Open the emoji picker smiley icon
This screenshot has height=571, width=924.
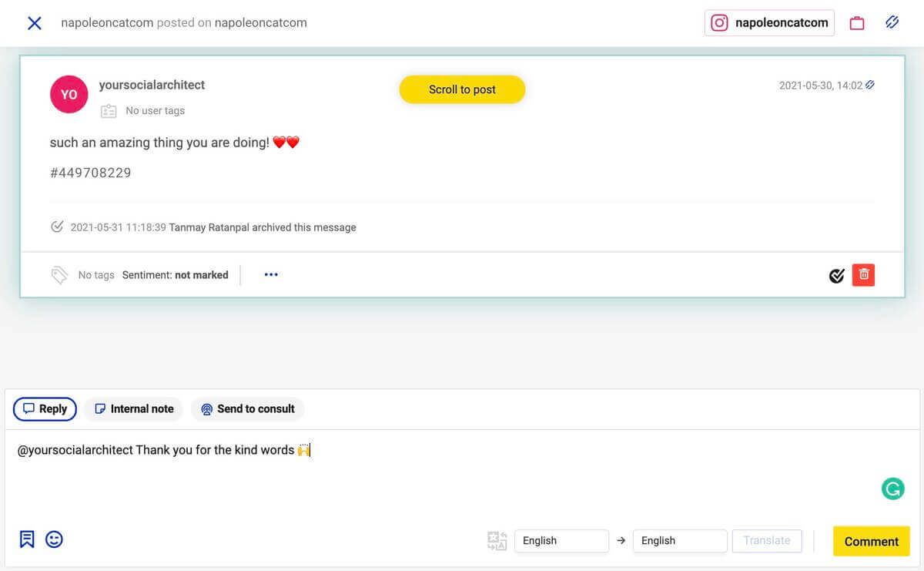[x=54, y=539]
